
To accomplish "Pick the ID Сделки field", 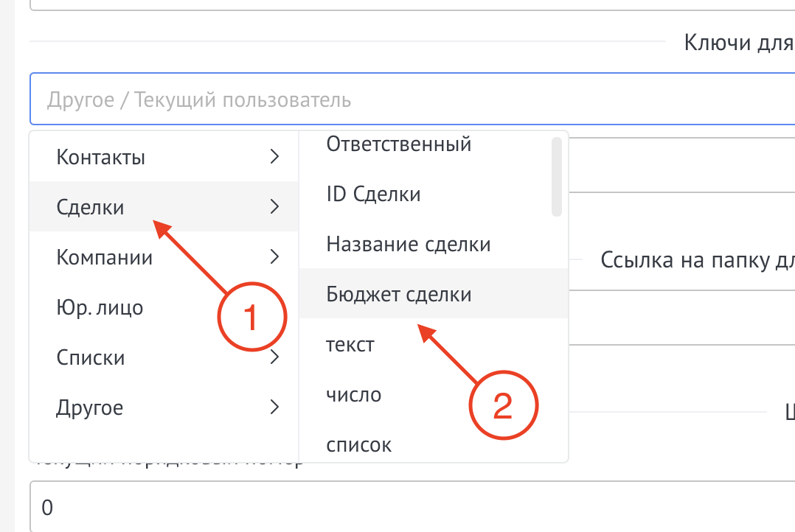I will [x=434, y=194].
